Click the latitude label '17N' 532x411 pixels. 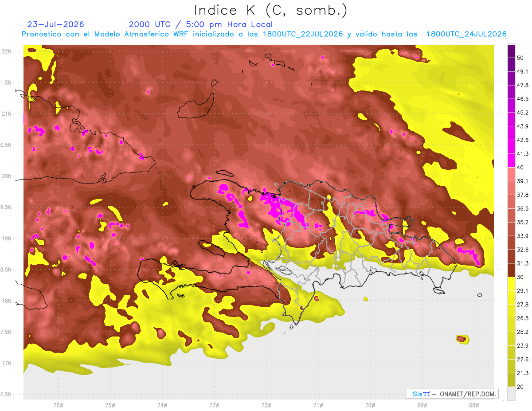tap(8, 363)
